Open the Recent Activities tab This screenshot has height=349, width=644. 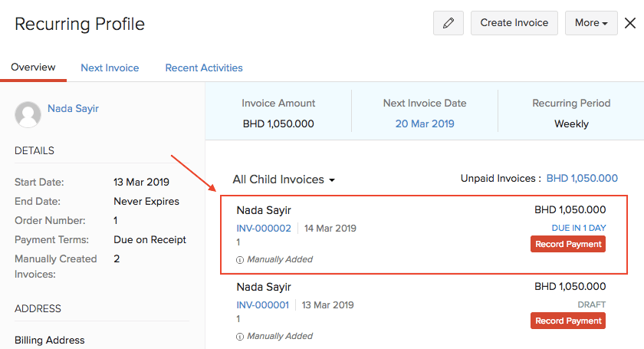(x=204, y=67)
